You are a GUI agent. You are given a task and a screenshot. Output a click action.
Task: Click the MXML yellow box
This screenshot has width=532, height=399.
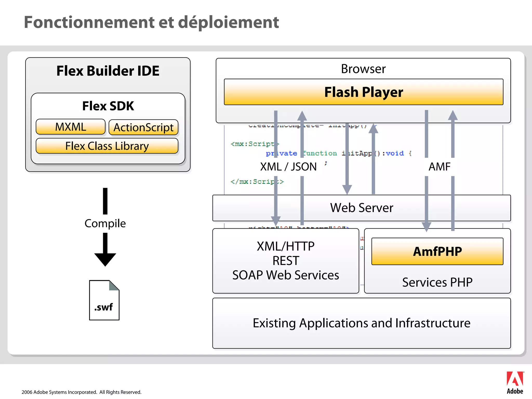[71, 127]
